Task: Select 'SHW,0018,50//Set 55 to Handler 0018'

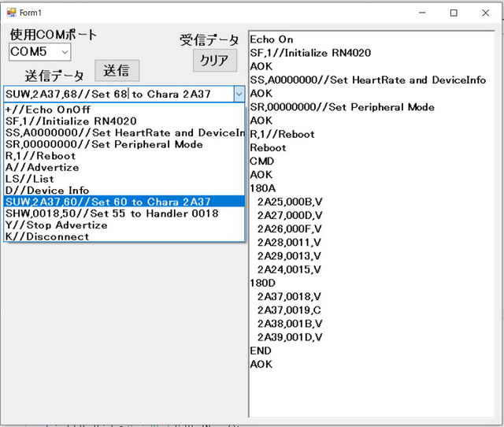Action: point(124,213)
